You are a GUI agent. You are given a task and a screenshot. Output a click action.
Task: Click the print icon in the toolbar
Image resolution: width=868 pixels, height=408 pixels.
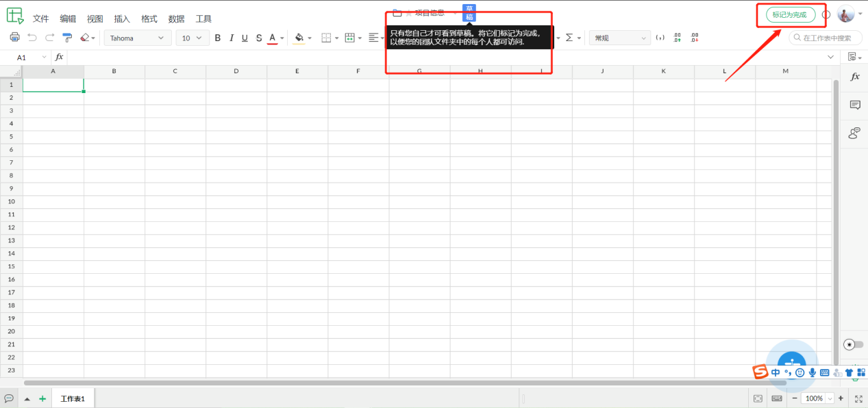click(x=15, y=38)
